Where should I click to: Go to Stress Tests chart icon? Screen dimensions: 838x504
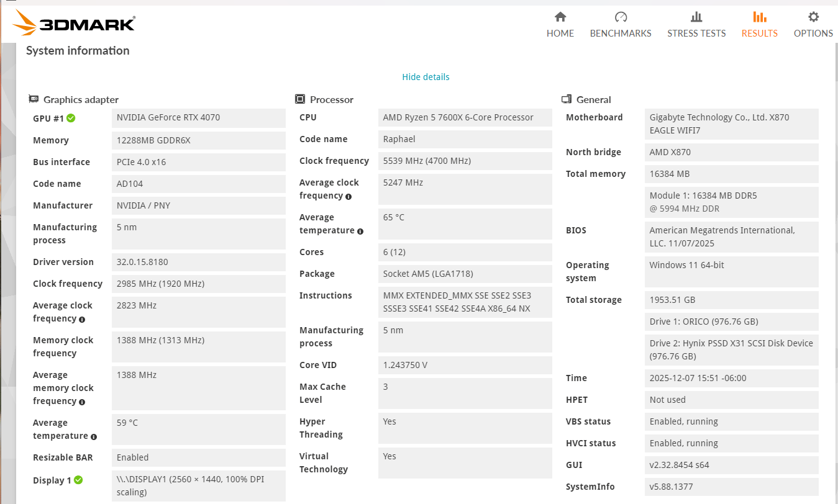point(696,17)
